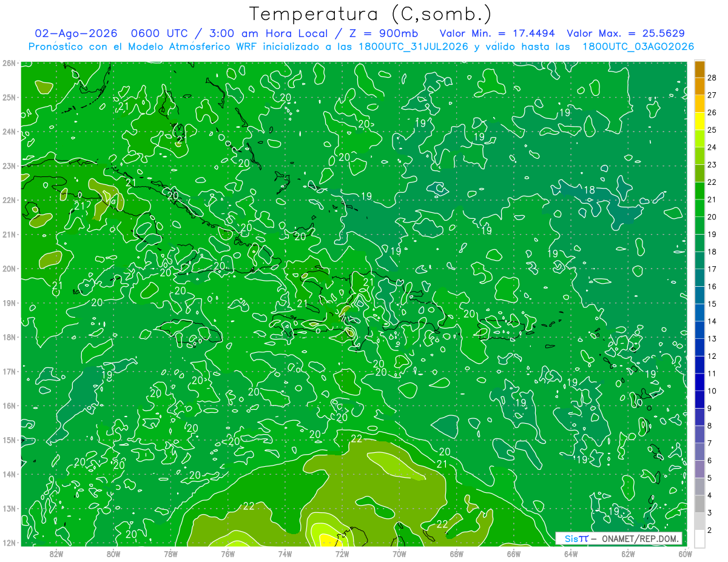Screen dimensions: 728x562
Task: Click color bar label "28"
Action: (712, 78)
